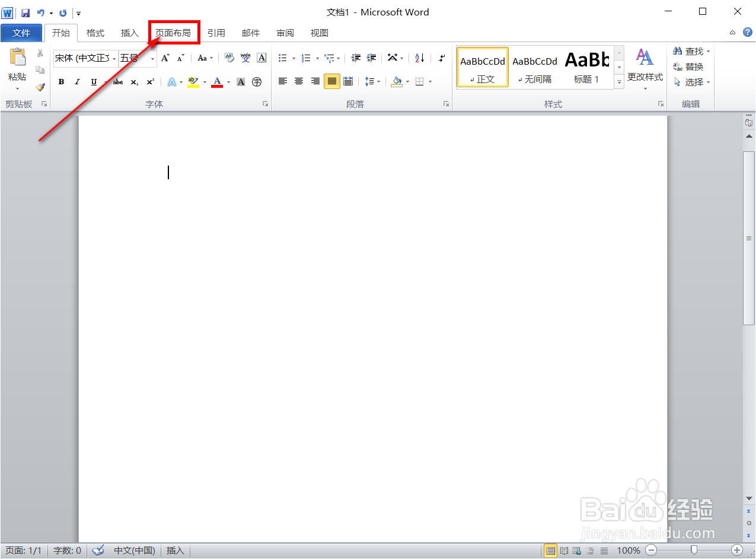756x559 pixels.
Task: Click the Redo icon in quick access toolbar
Action: click(62, 12)
